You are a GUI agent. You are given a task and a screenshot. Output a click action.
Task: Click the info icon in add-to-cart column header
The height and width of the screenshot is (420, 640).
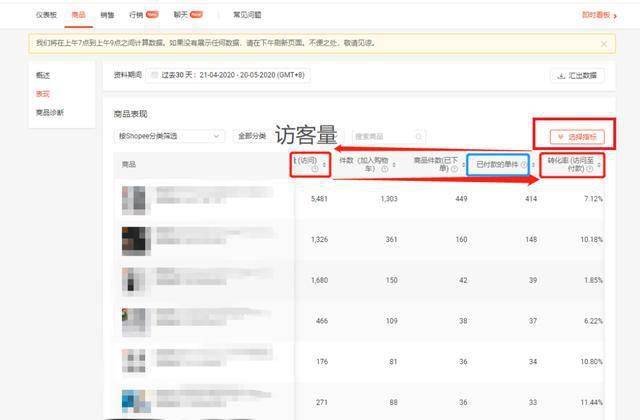coord(384,169)
